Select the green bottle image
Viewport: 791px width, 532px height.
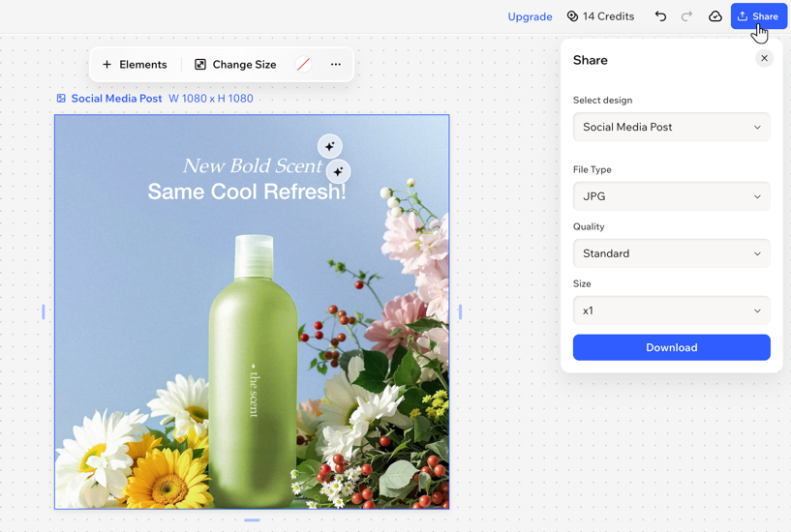(253, 370)
